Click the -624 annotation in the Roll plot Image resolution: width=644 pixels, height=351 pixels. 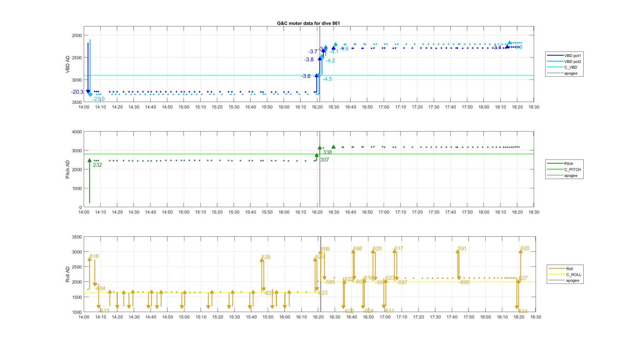368,311
